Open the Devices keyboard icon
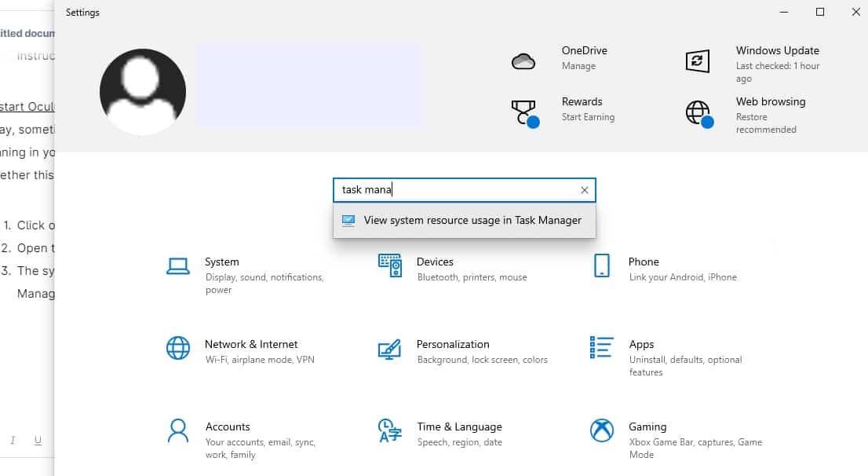The width and height of the screenshot is (868, 476). pyautogui.click(x=390, y=266)
